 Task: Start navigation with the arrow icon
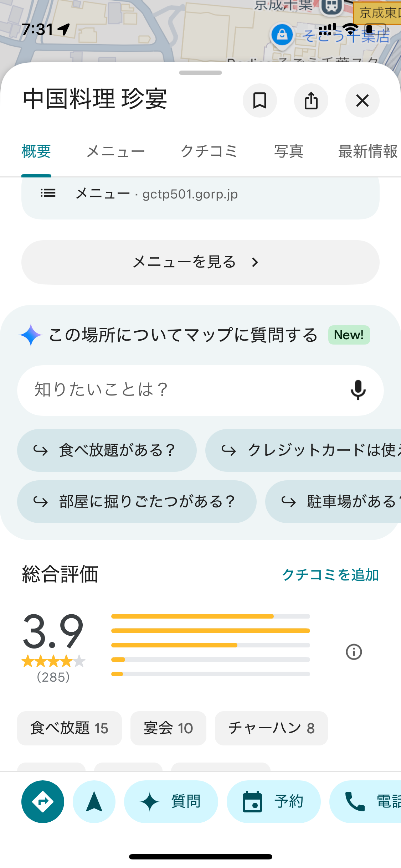[x=94, y=801]
